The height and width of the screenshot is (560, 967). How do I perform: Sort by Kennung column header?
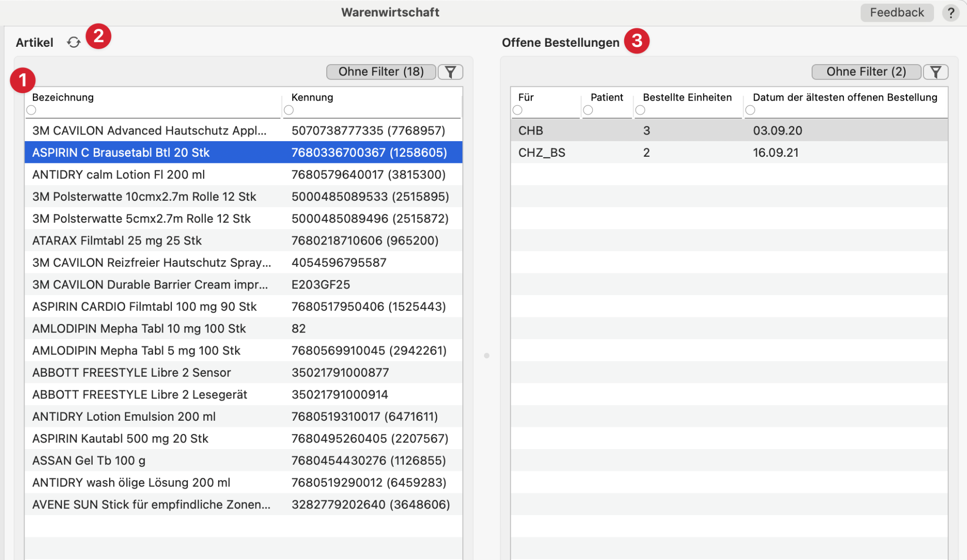(312, 97)
